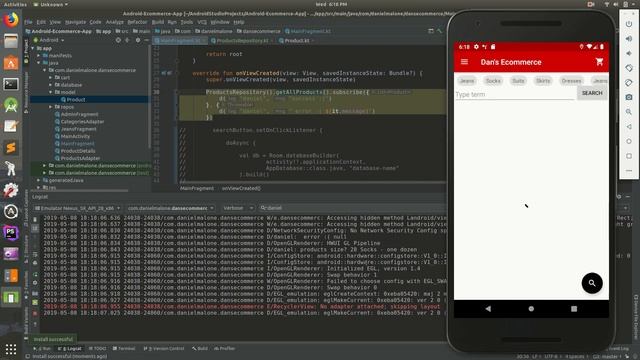Open Sublime Text from the dock

11,148
